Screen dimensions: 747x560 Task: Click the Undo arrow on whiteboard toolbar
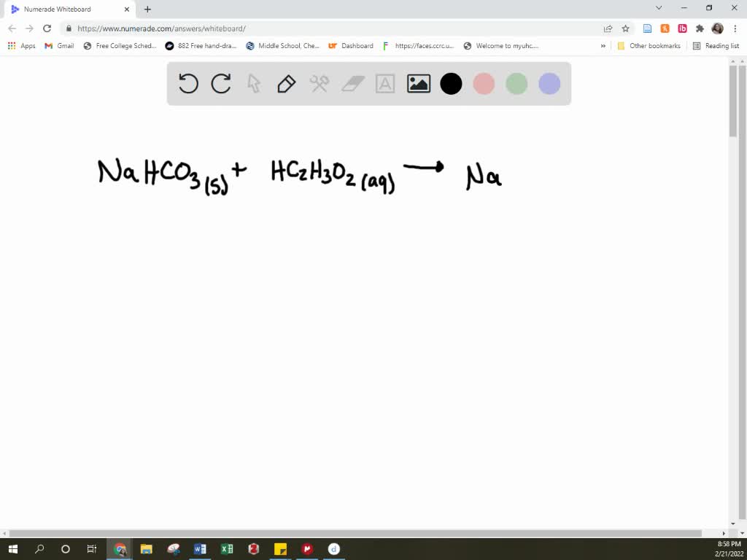tap(188, 83)
